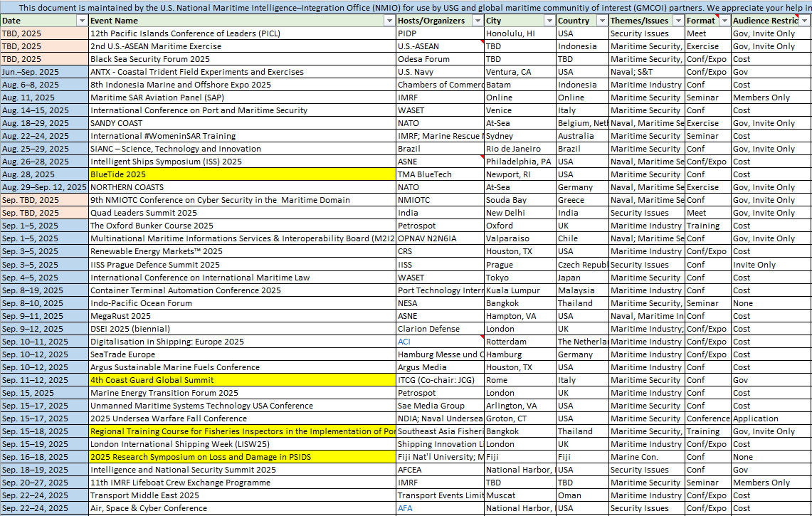Select the TMA BlueTech host cell

click(441, 174)
